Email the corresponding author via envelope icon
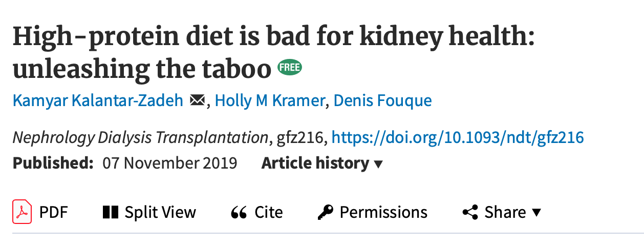This screenshot has height=246, width=644. (x=197, y=100)
